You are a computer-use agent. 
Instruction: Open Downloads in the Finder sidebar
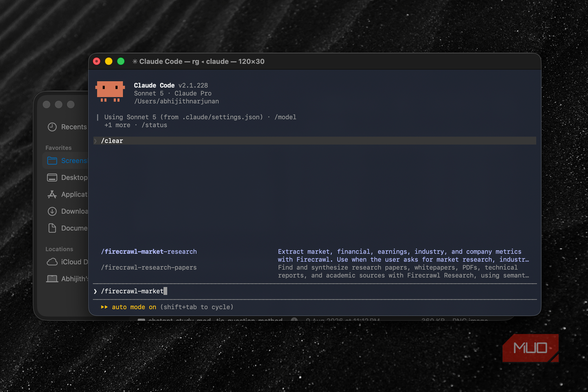pyautogui.click(x=67, y=211)
